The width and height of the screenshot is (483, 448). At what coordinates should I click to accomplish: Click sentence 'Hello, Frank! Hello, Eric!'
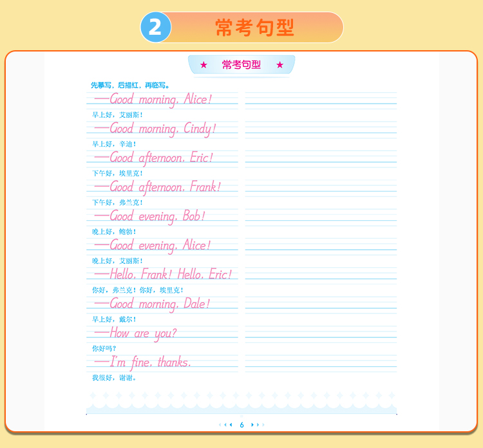(163, 274)
